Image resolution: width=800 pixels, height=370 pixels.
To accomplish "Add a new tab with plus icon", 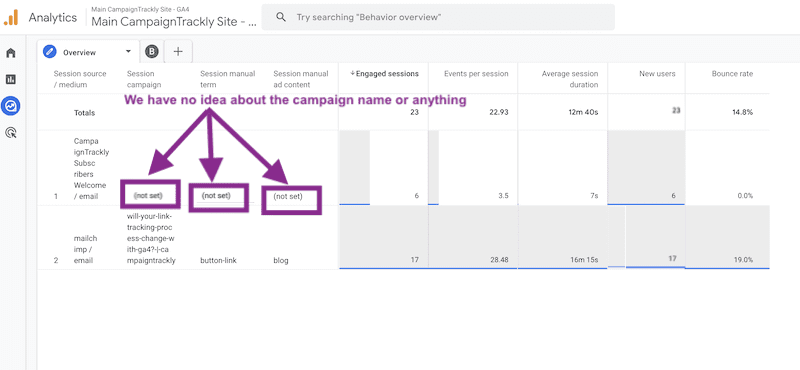I will (x=178, y=52).
